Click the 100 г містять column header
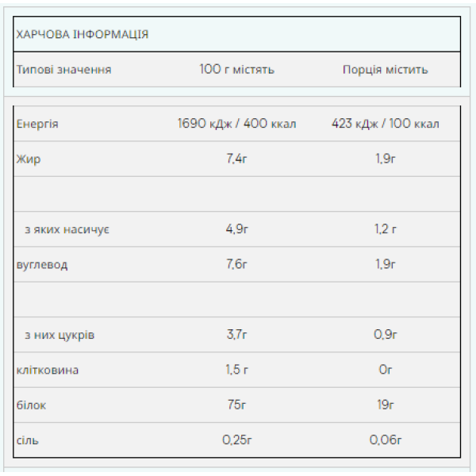Image resolution: width=476 pixels, height=476 pixels. coord(237,69)
